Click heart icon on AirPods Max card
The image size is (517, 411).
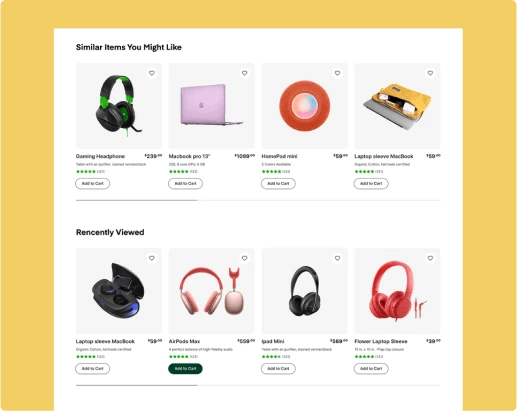245,258
